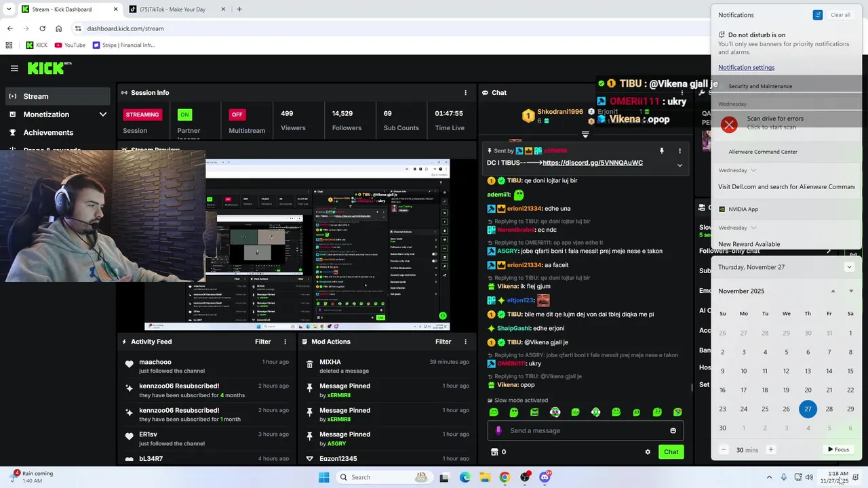This screenshot has height=488, width=868.
Task: Select Stream in sidebar
Action: (x=58, y=96)
